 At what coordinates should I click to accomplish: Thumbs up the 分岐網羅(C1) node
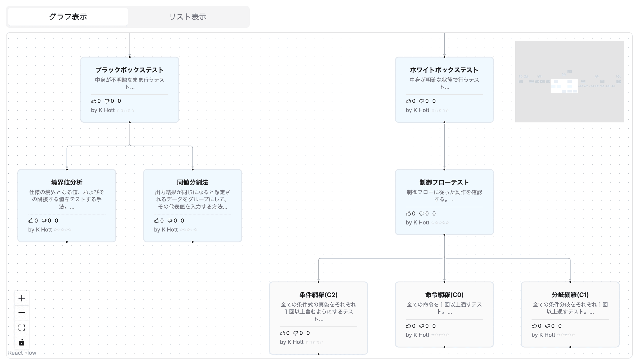pos(534,326)
